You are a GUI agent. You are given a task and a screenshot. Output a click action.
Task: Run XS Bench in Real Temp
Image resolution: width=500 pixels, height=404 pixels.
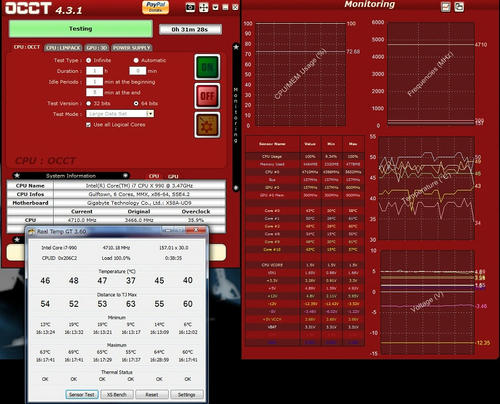(x=117, y=394)
